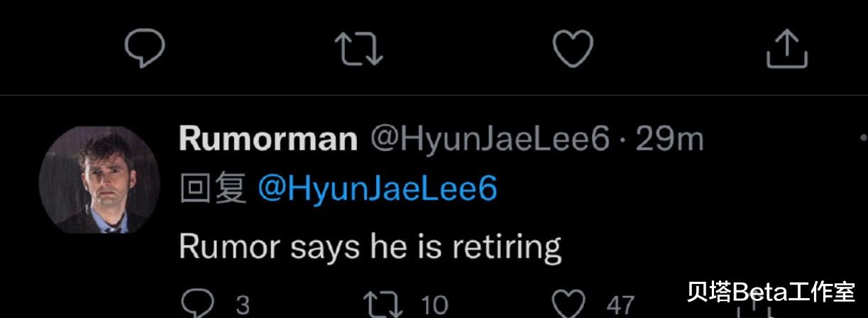The image size is (868, 318).
Task: Like the top tweet with the heart
Action: click(x=573, y=49)
